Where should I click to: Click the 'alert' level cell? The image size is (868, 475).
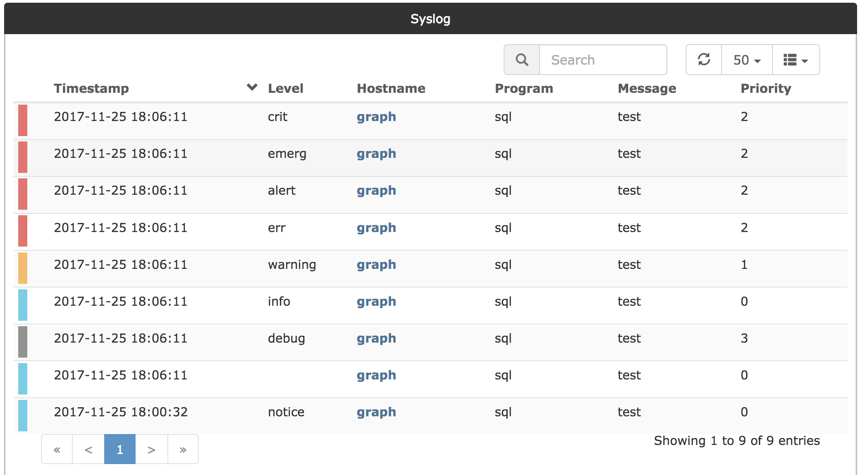coord(282,191)
